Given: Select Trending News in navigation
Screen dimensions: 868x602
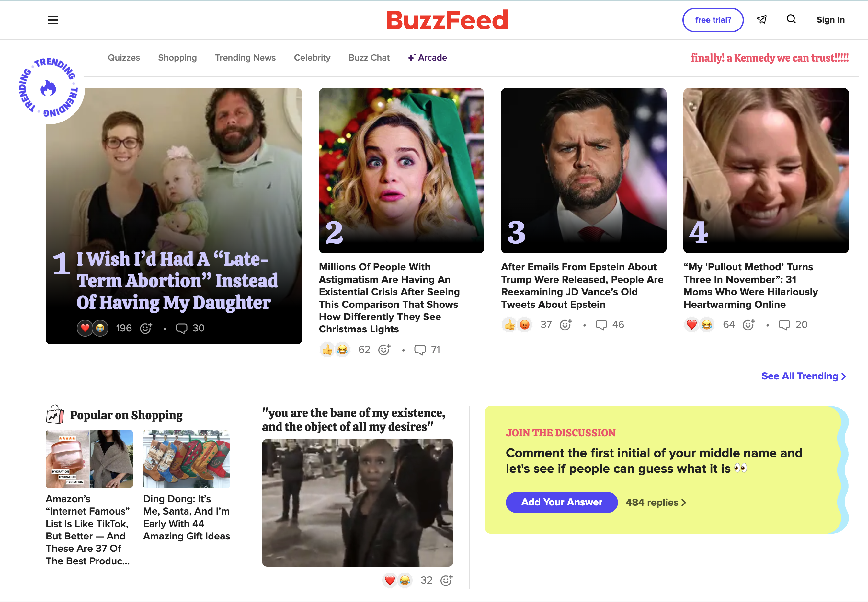Looking at the screenshot, I should click(245, 58).
